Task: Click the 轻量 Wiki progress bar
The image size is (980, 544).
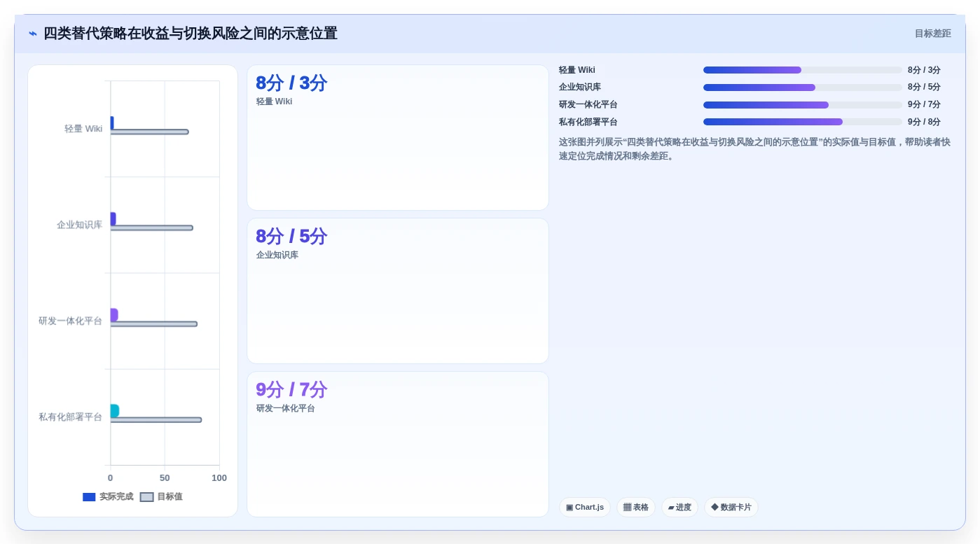Action: 803,70
